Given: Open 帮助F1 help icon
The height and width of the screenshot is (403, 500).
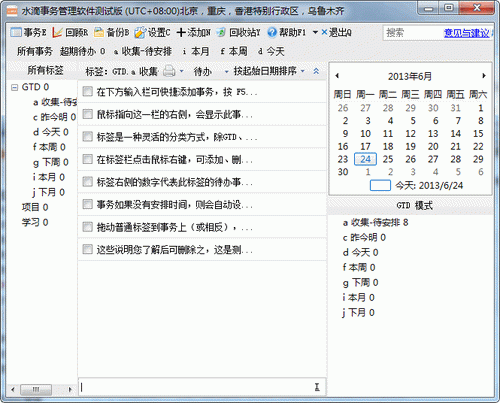Looking at the screenshot, I should (272, 32).
